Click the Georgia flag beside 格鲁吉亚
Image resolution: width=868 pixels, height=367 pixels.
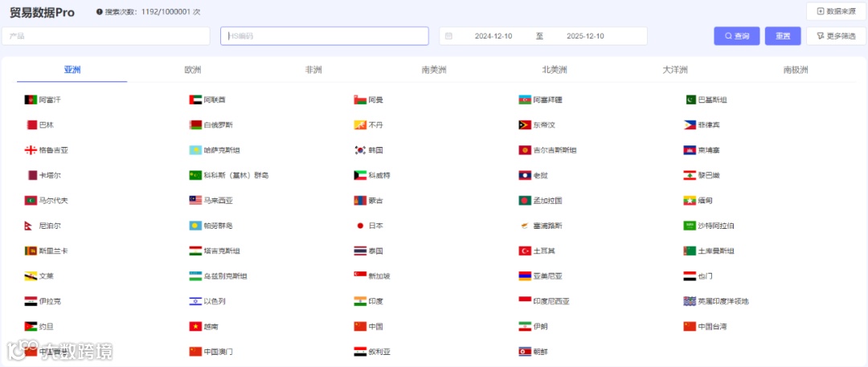(x=31, y=150)
